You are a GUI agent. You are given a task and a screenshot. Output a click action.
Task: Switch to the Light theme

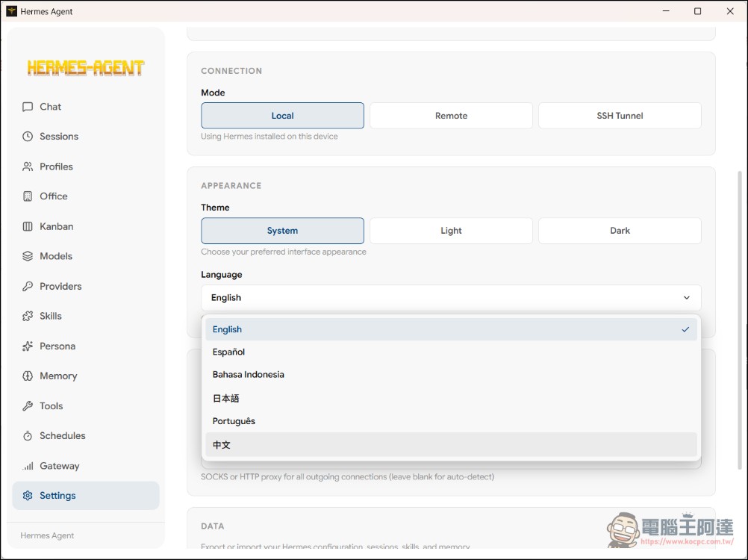(x=452, y=231)
